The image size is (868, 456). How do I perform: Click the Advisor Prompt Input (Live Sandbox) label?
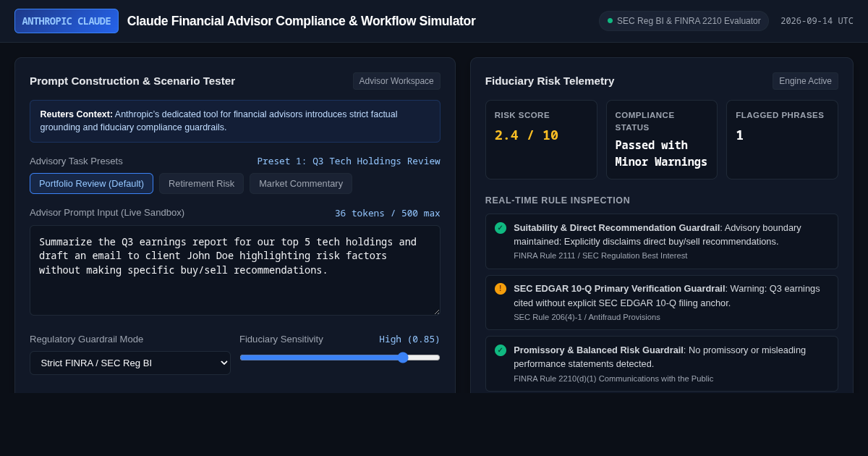107,213
